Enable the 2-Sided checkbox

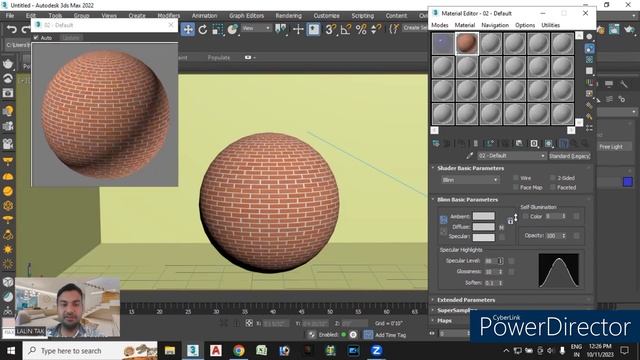pos(552,178)
